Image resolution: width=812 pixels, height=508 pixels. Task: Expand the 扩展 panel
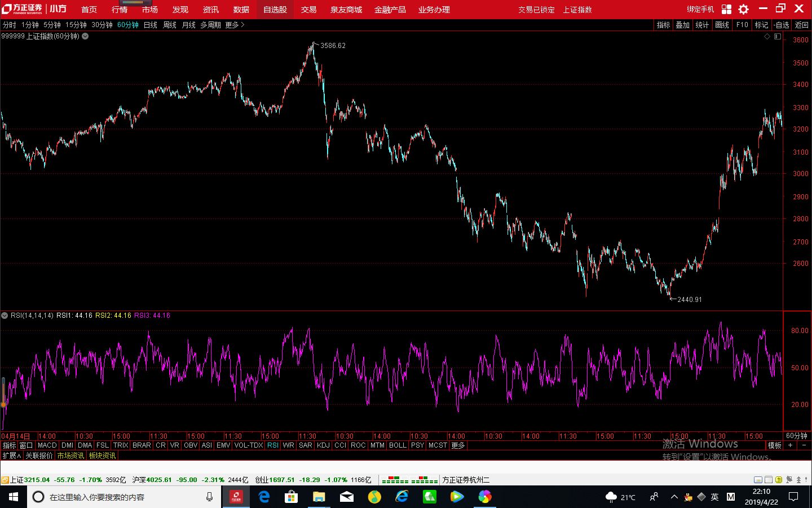[x=11, y=456]
